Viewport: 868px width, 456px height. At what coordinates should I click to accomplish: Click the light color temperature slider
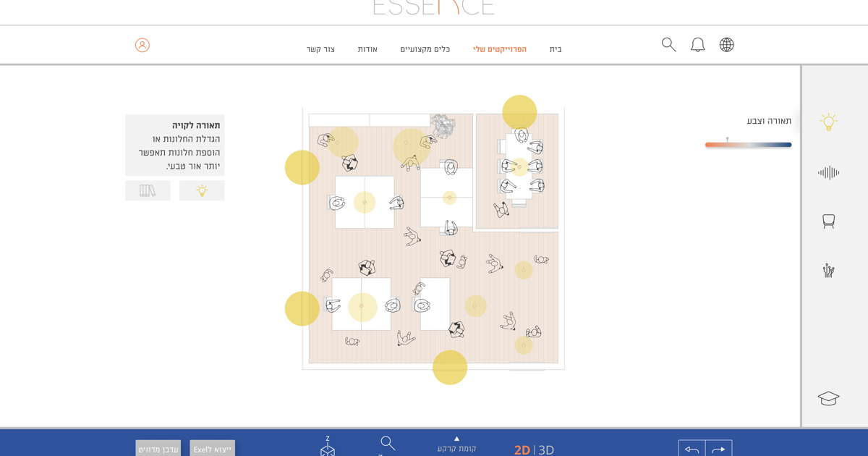click(748, 145)
